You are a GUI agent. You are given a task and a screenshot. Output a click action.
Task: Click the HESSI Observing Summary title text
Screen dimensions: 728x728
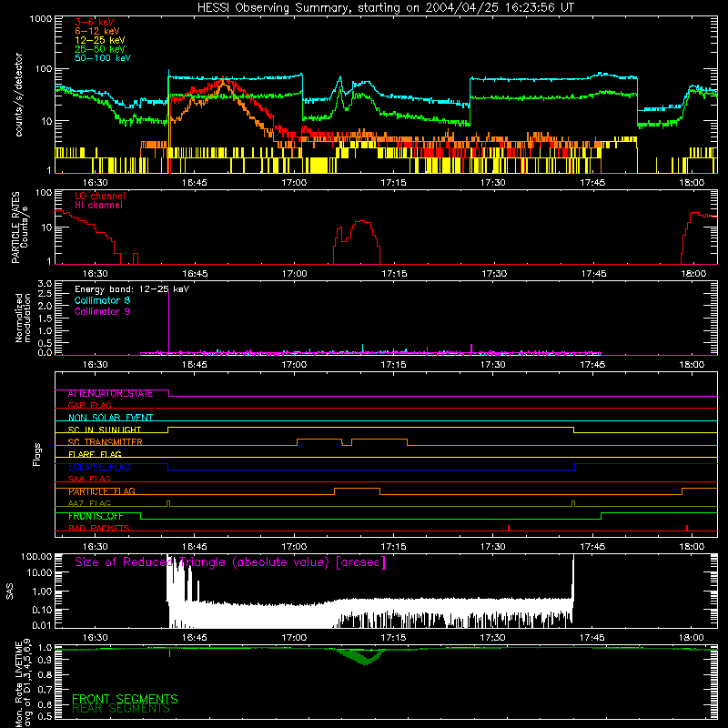click(386, 8)
